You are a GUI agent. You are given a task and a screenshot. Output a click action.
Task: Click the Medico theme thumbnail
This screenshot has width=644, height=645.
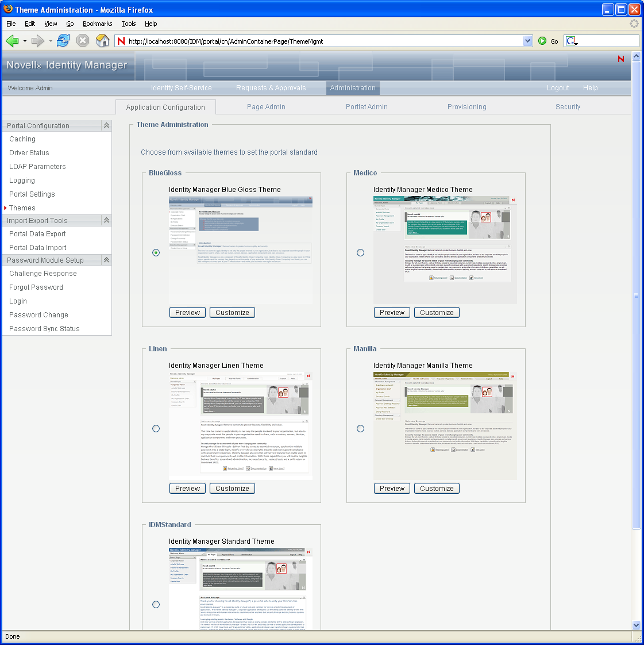[x=445, y=250]
